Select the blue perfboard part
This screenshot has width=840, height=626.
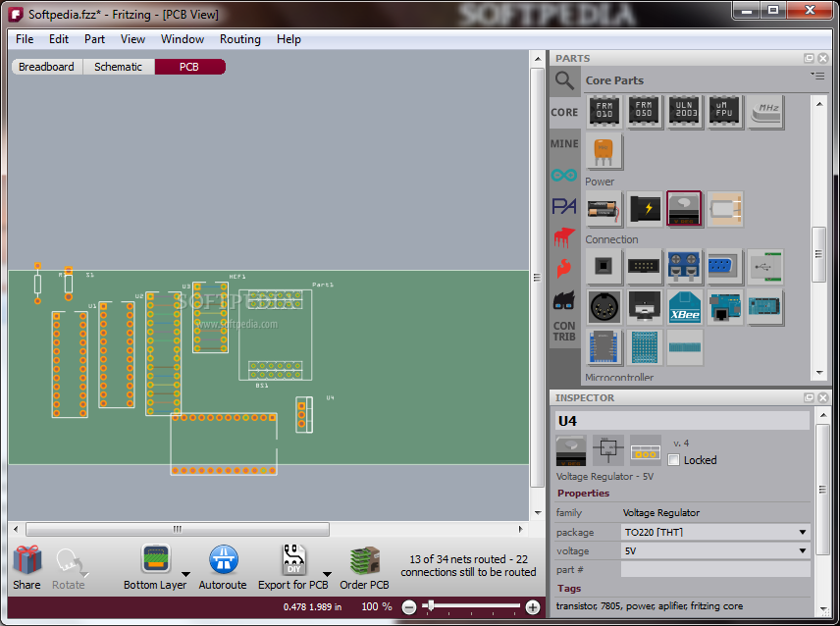click(x=644, y=347)
